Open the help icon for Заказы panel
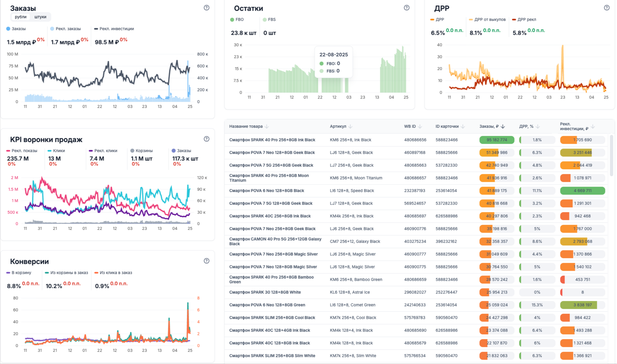This screenshot has width=617, height=364. coord(206,8)
